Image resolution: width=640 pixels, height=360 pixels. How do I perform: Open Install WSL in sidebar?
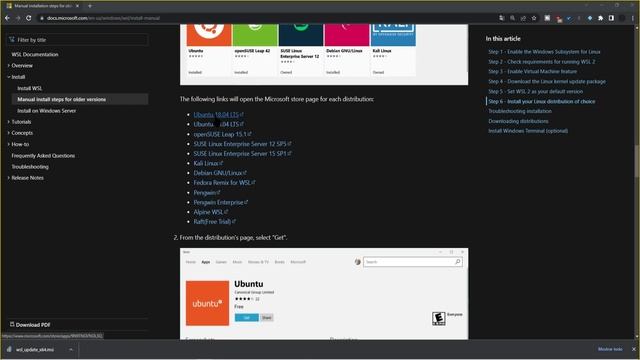click(x=29, y=88)
